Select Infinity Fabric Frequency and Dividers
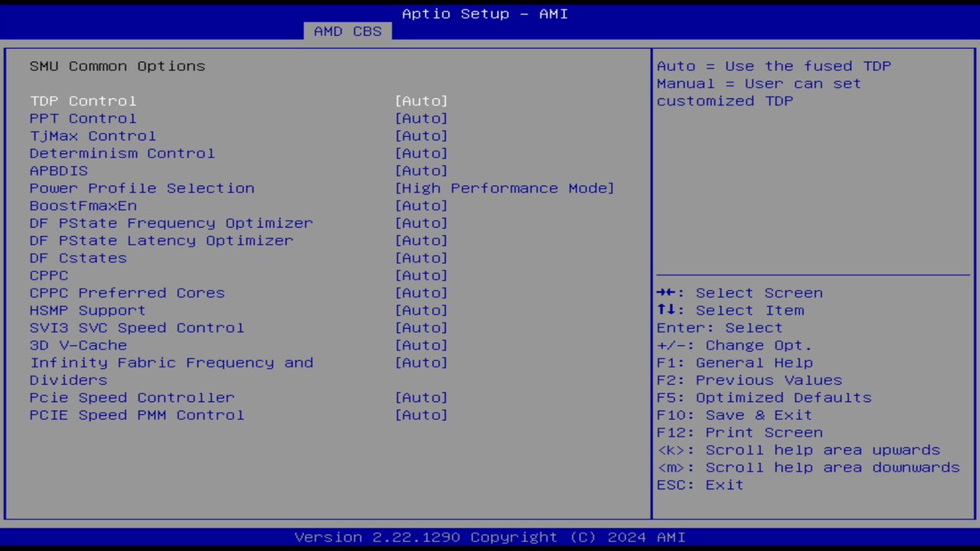980x551 pixels. click(171, 371)
